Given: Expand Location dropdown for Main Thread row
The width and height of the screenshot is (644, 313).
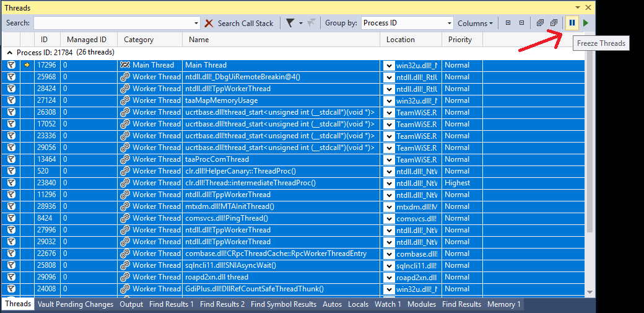Looking at the screenshot, I should pyautogui.click(x=388, y=65).
